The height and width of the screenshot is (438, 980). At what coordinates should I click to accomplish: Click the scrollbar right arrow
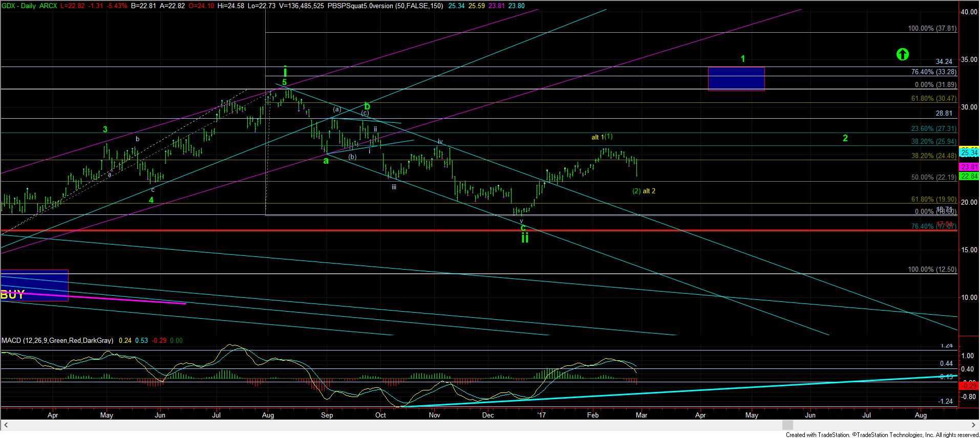pos(973,425)
